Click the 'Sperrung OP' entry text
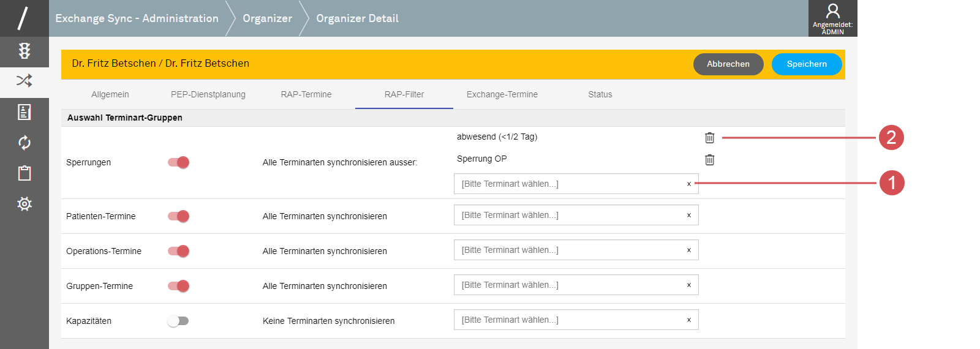 [x=482, y=159]
